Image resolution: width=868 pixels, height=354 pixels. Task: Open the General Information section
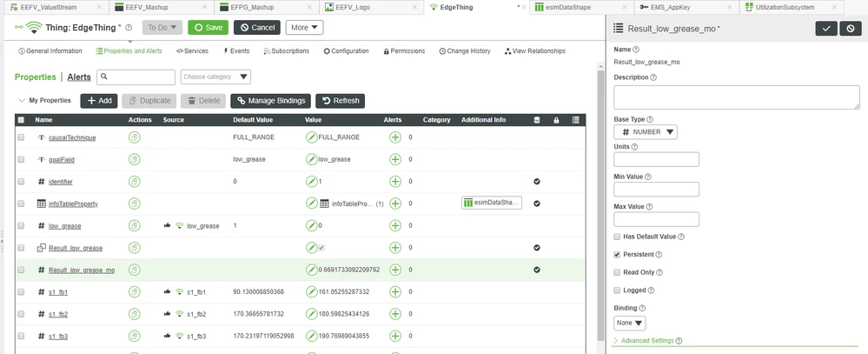(50, 51)
